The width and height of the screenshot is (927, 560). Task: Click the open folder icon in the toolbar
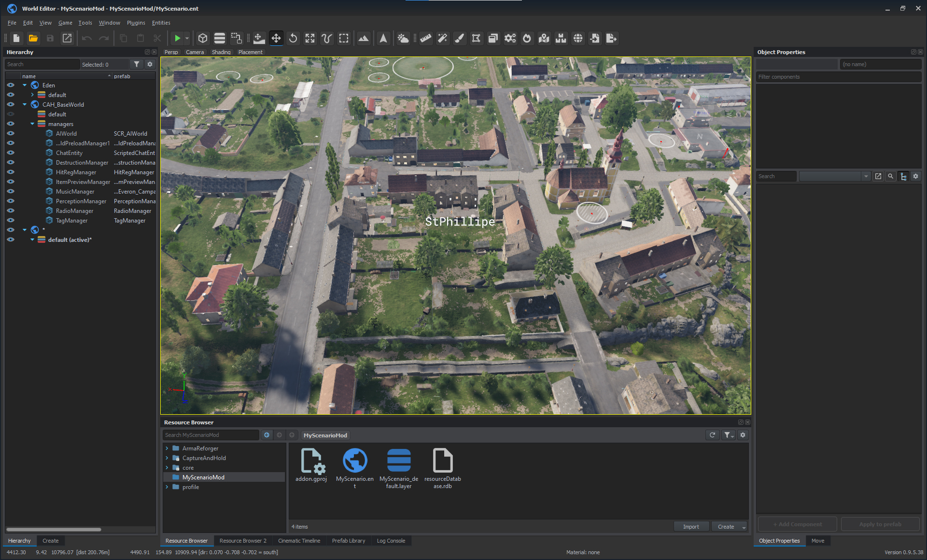pyautogui.click(x=33, y=38)
